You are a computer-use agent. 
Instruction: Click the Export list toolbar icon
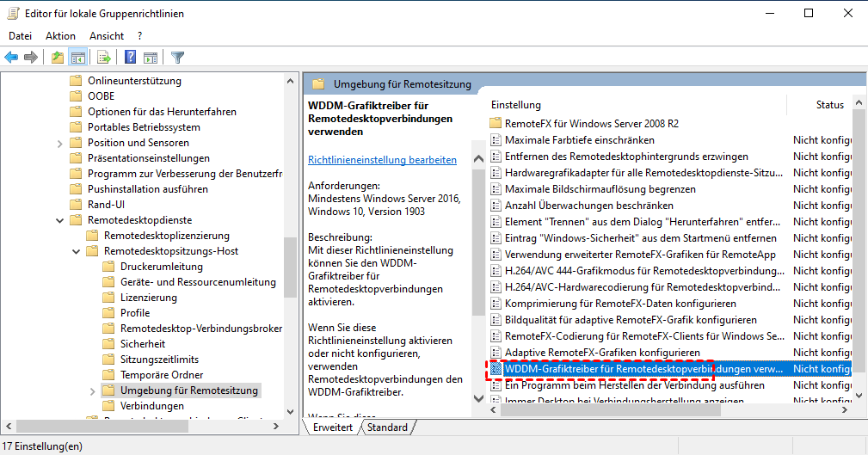click(103, 58)
